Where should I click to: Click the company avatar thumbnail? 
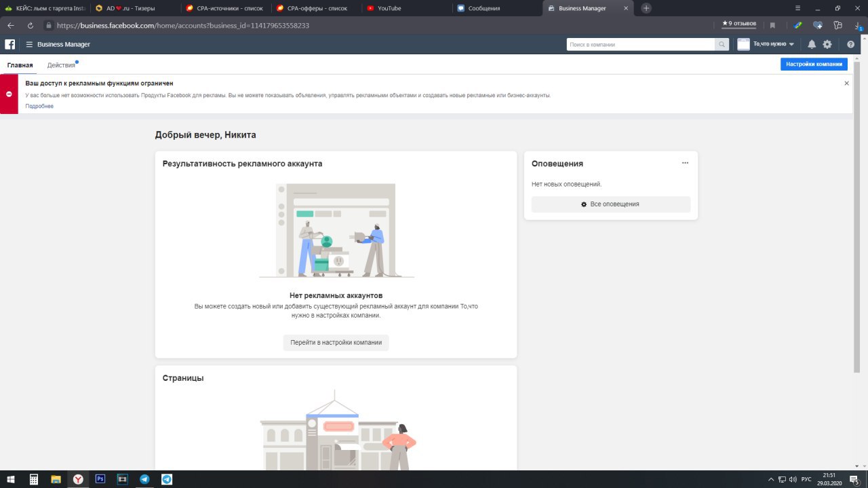pos(743,44)
